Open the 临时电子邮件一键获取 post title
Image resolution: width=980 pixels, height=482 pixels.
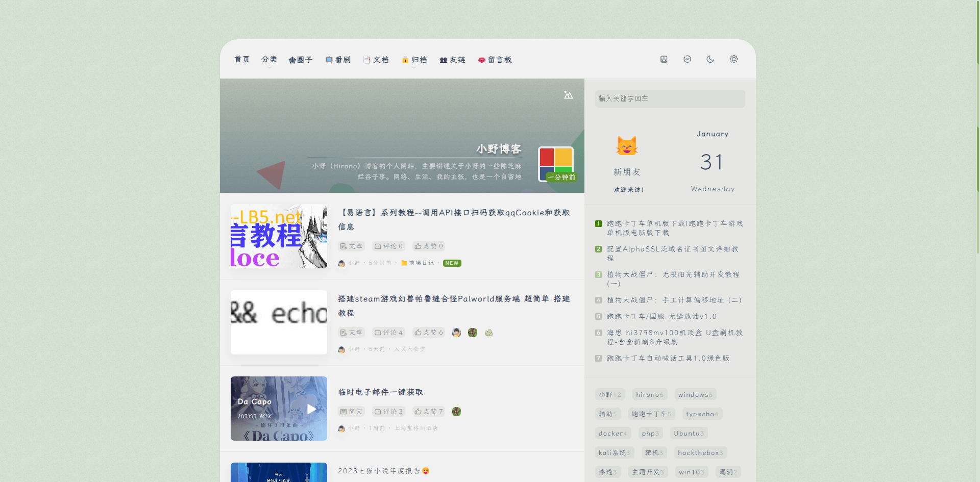click(380, 392)
